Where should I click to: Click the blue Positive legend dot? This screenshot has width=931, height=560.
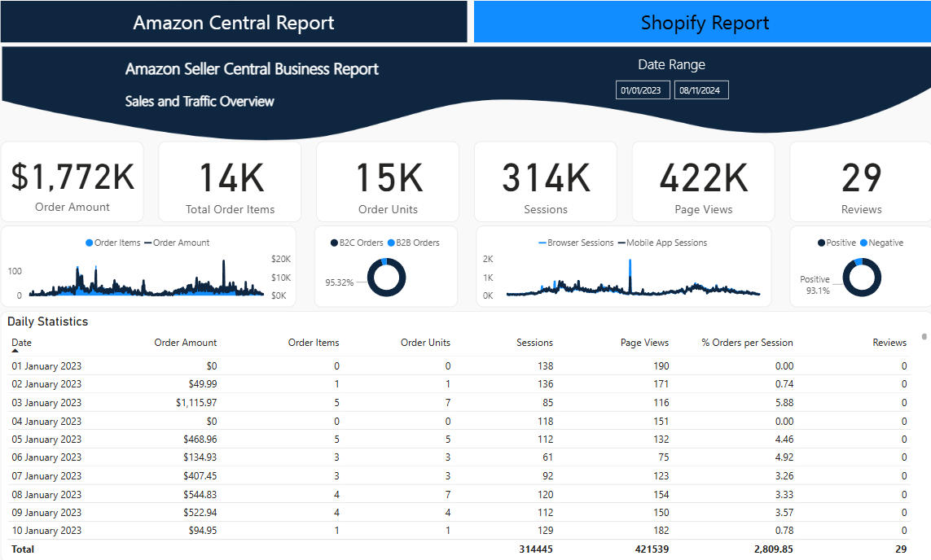coord(820,243)
